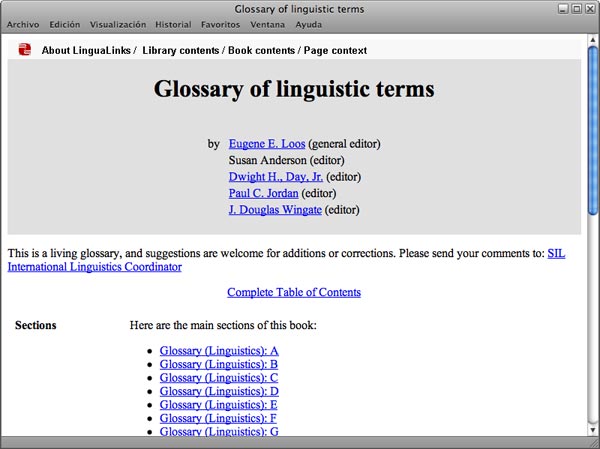Open Glossary (Linguistics): F section
The height and width of the screenshot is (449, 600).
(x=218, y=418)
